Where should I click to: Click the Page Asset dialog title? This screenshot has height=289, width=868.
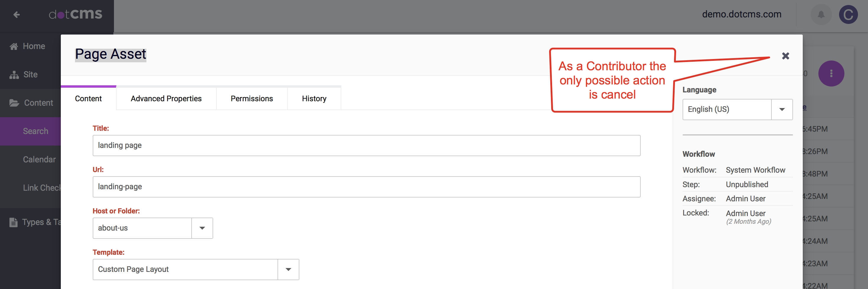110,54
